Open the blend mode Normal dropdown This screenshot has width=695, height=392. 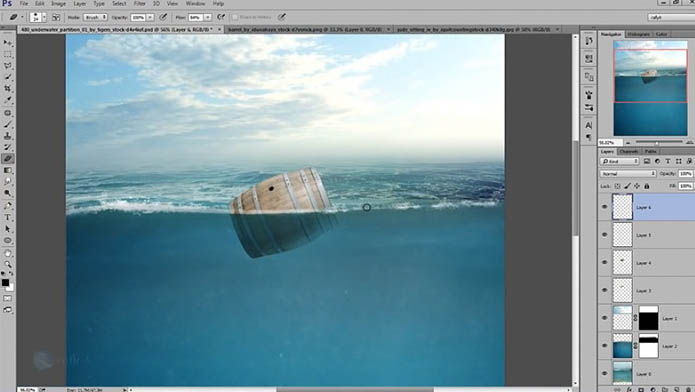pyautogui.click(x=628, y=173)
